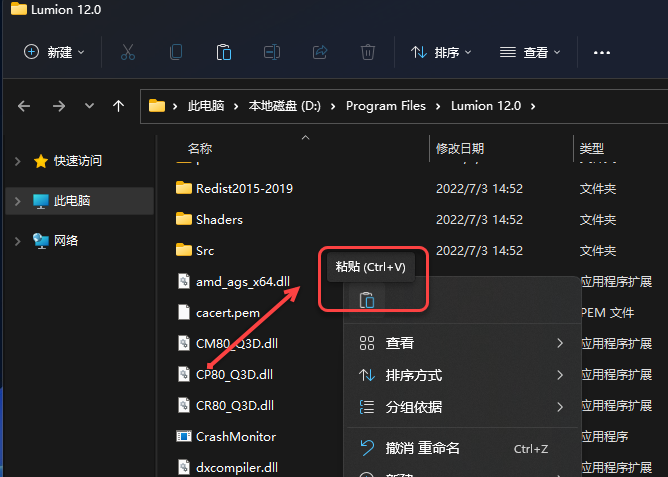Click Program Files in address path

click(x=386, y=106)
